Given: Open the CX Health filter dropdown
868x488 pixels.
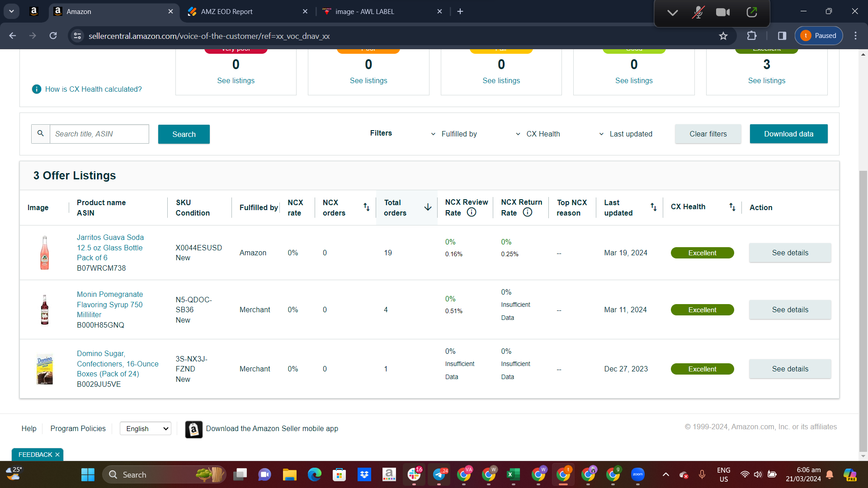Looking at the screenshot, I should coord(538,134).
